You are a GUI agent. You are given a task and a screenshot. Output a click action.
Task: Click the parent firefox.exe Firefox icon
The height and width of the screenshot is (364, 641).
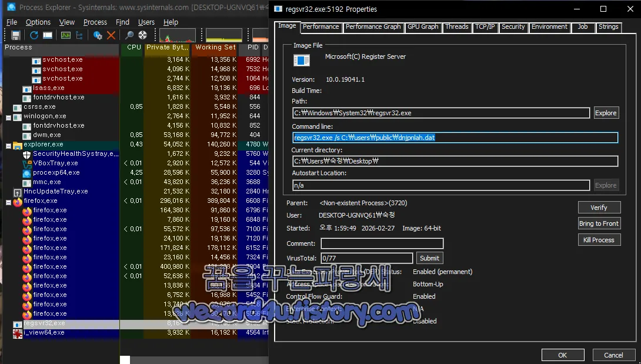(x=17, y=201)
